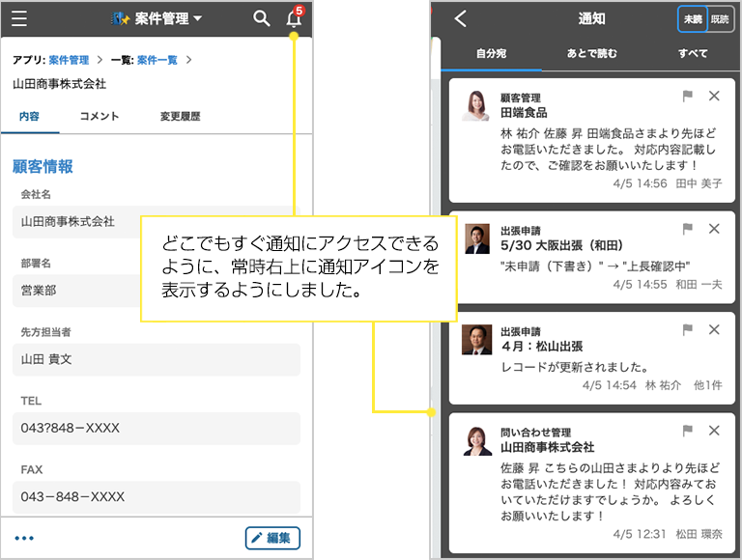
Task: Go back with the notification back arrow
Action: [461, 19]
